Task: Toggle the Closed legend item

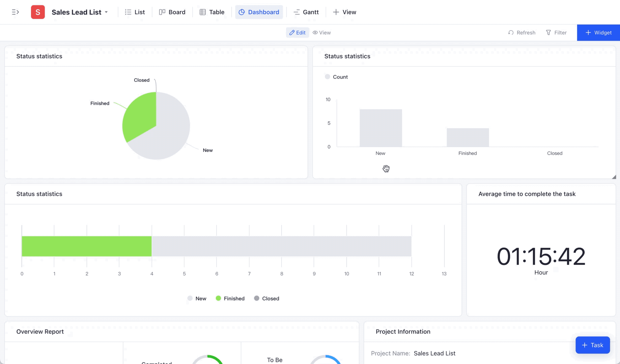Action: point(266,299)
